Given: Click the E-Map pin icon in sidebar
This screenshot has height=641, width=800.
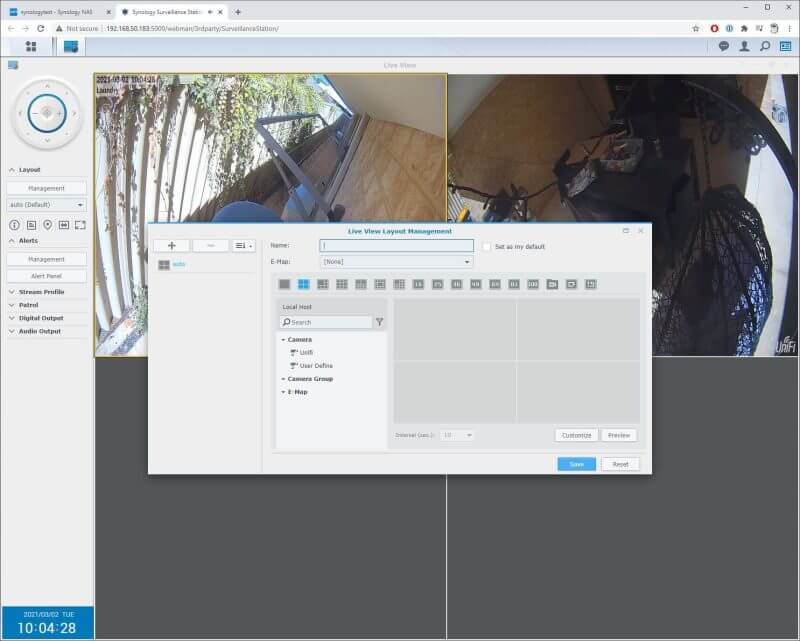Looking at the screenshot, I should [x=48, y=225].
